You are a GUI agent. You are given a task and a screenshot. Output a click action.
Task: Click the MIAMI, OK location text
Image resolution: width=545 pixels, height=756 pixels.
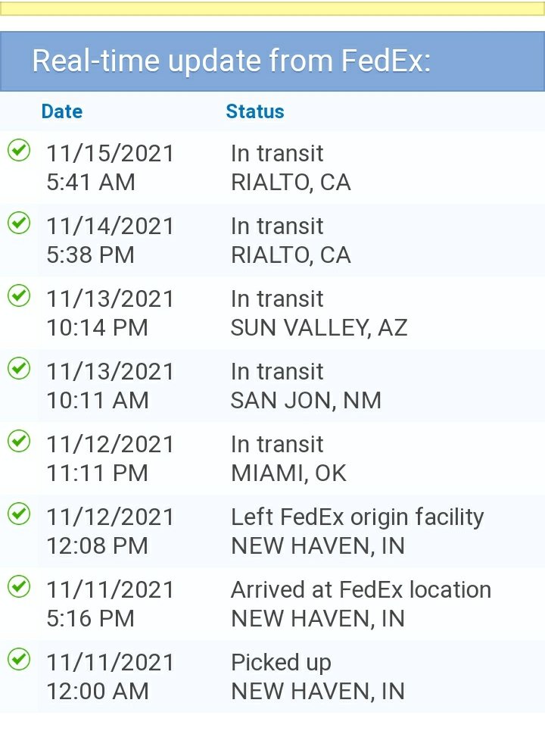[x=288, y=473]
